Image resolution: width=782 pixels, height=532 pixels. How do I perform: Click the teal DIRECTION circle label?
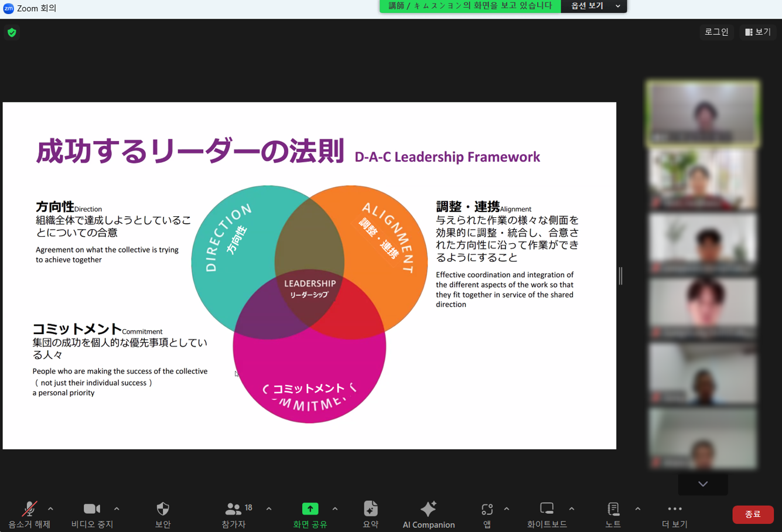tap(228, 237)
